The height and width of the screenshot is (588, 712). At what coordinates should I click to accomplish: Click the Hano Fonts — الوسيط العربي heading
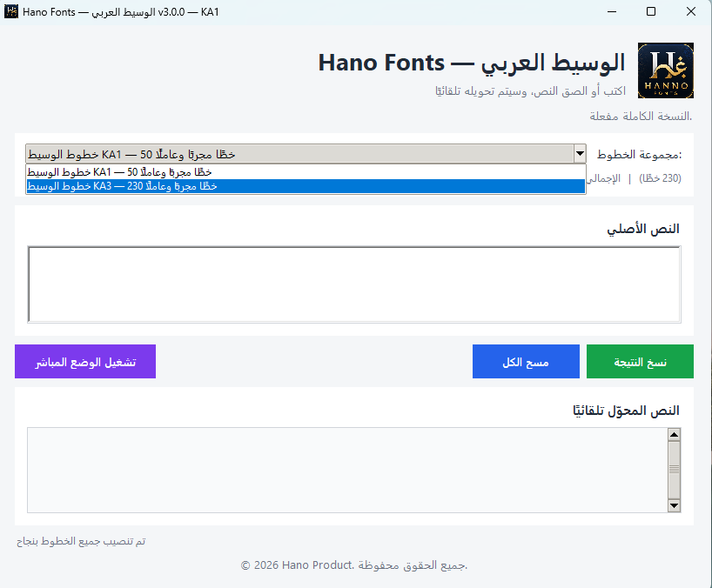472,63
